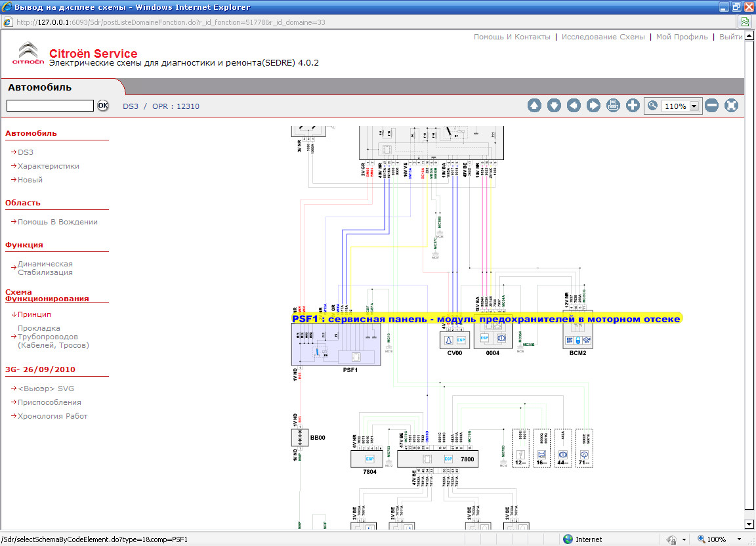Open Хронология Работ sidebar link
The width and height of the screenshot is (756, 546).
tap(52, 416)
